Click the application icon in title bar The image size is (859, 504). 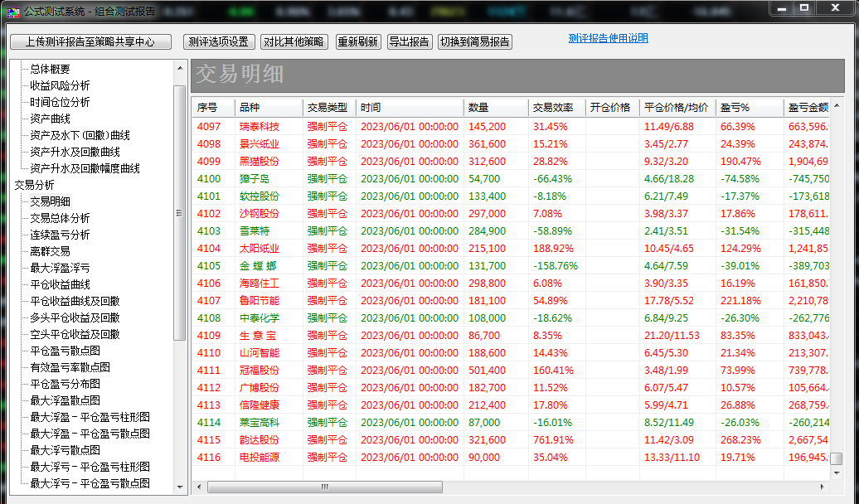point(13,11)
